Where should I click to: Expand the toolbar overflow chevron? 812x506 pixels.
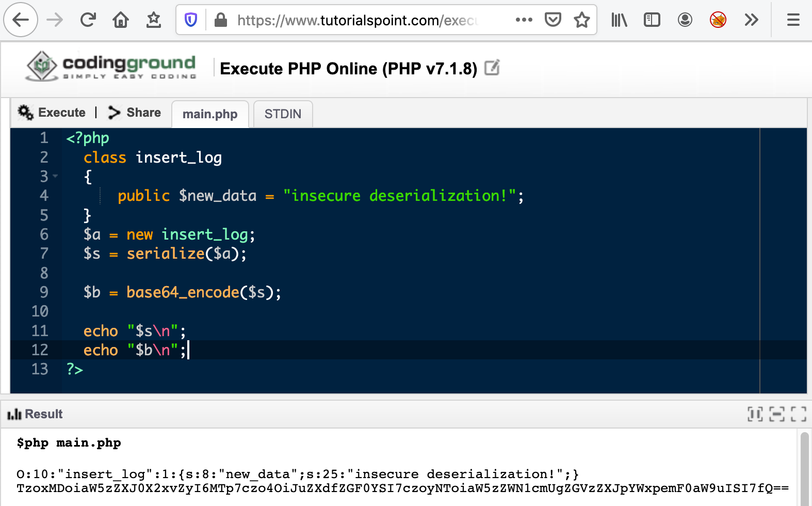click(751, 20)
